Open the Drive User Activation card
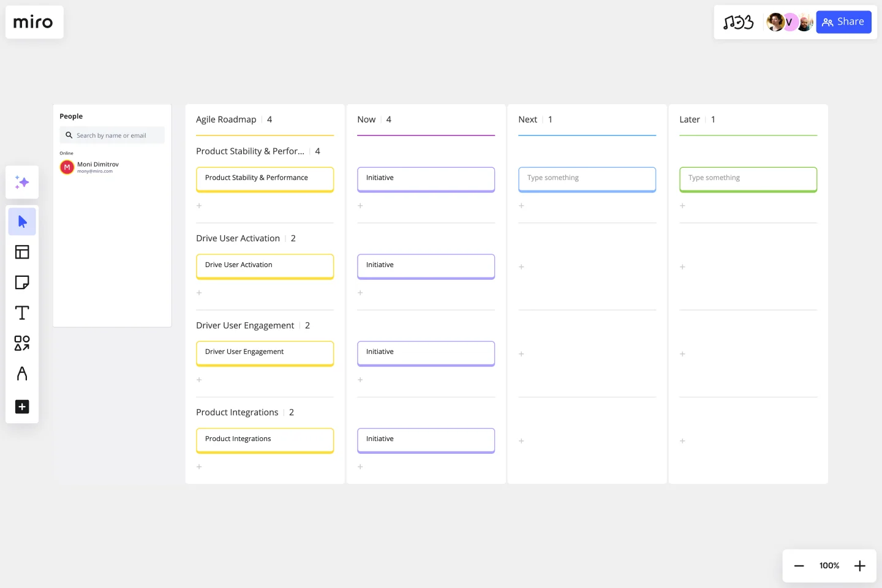The width and height of the screenshot is (882, 588). pyautogui.click(x=265, y=266)
